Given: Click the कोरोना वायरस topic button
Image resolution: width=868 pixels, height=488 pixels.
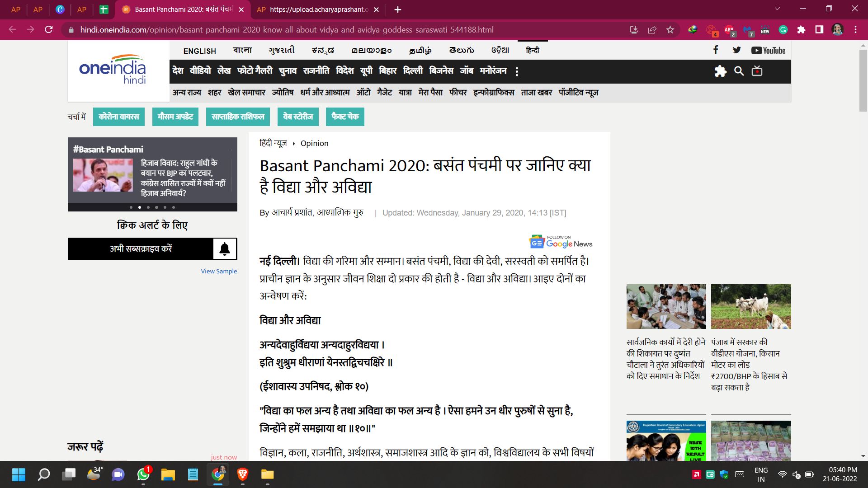Looking at the screenshot, I should [119, 117].
